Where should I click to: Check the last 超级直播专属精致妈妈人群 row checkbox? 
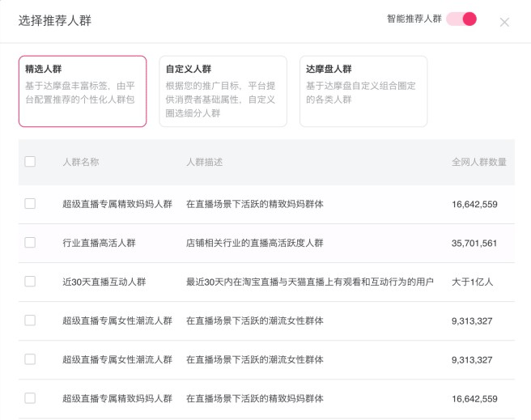30,398
